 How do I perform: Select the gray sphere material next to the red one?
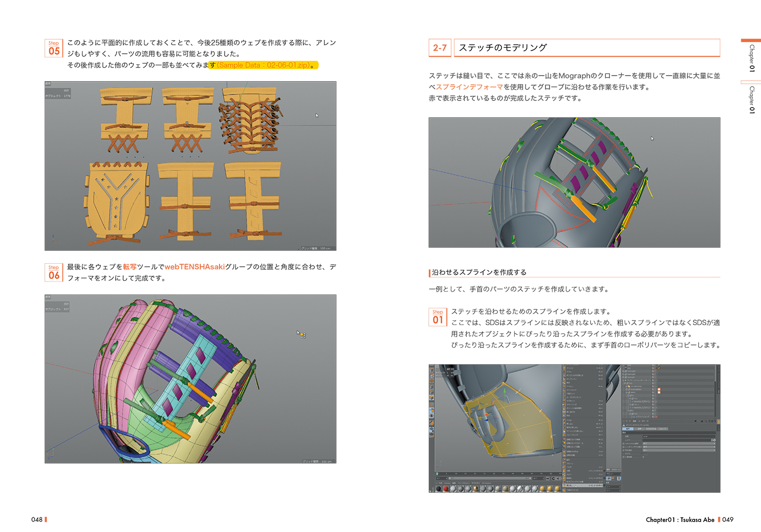pos(454,489)
